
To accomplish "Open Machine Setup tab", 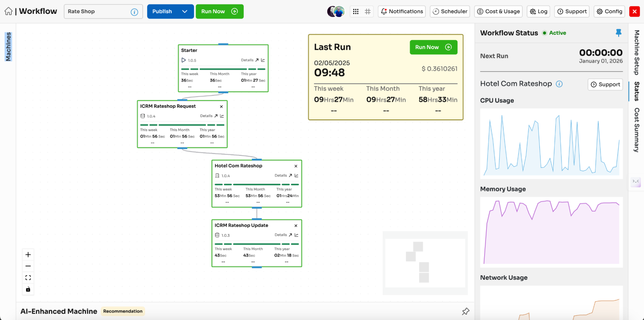I will (x=636, y=52).
